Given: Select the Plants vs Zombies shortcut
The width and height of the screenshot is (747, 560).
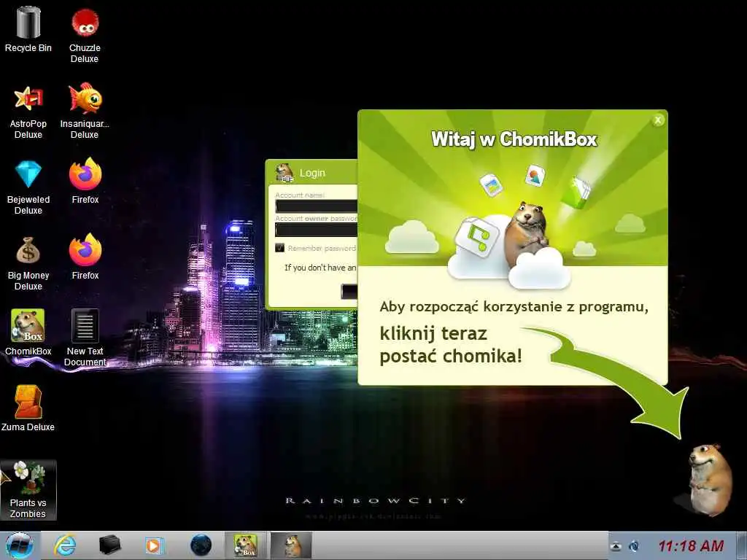Looking at the screenshot, I should click(x=28, y=490).
